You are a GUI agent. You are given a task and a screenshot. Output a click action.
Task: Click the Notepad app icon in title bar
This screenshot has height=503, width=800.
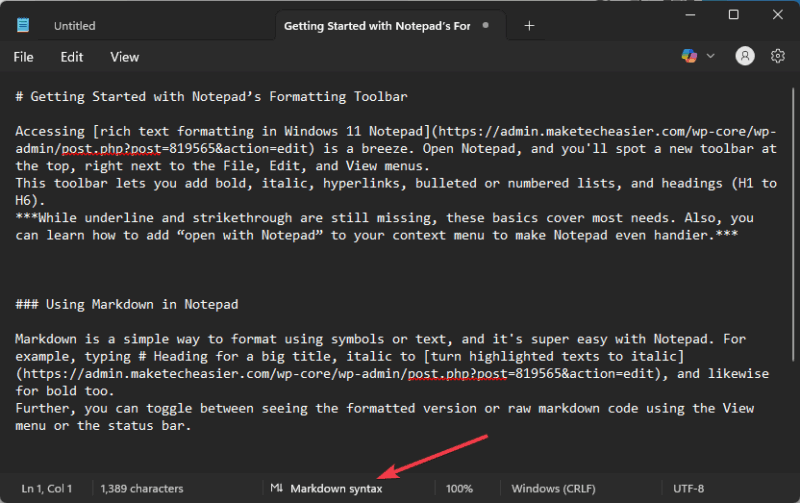pyautogui.click(x=23, y=25)
